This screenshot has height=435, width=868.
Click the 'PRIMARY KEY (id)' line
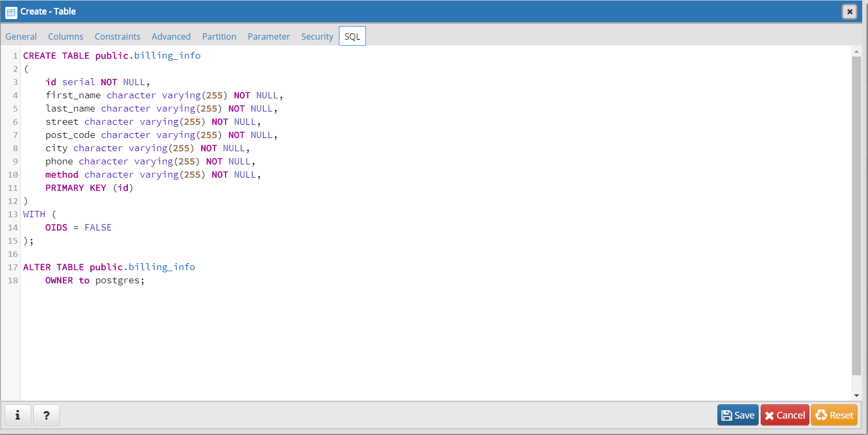89,188
